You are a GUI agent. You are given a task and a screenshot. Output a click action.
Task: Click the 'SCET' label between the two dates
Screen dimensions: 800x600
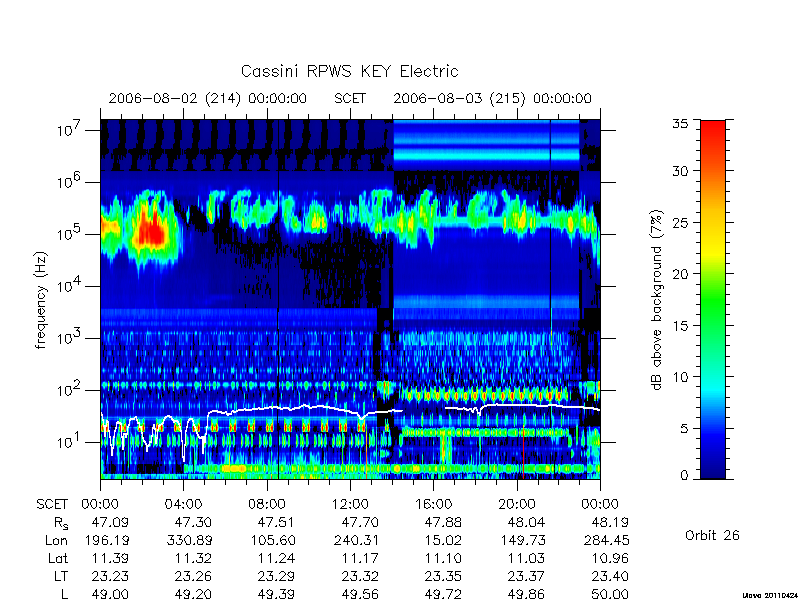pos(350,98)
